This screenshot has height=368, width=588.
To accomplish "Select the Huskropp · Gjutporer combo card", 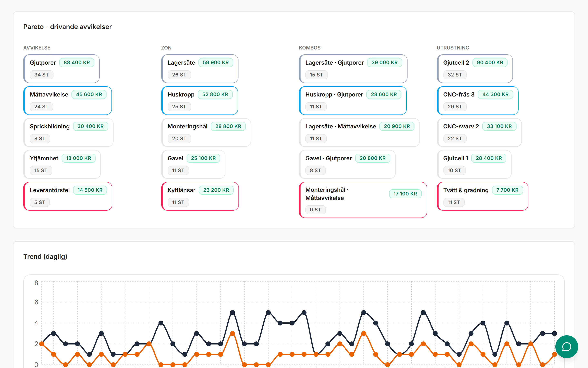I will 353,101.
